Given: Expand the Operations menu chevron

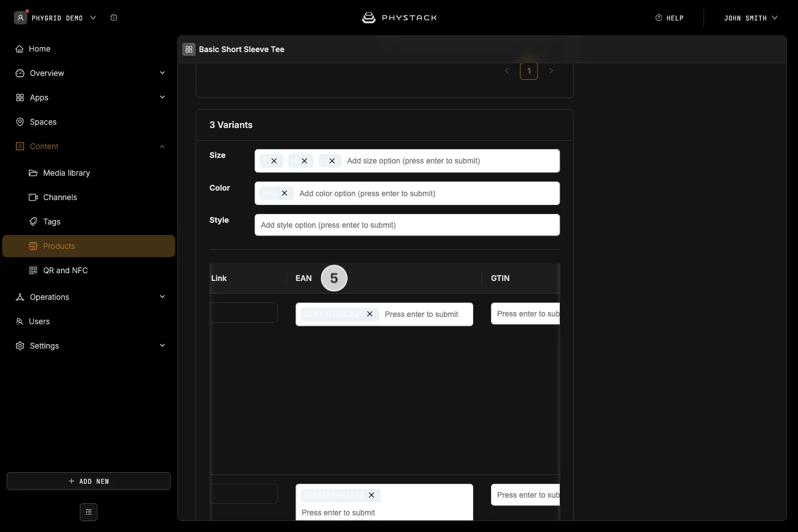Looking at the screenshot, I should pyautogui.click(x=162, y=296).
